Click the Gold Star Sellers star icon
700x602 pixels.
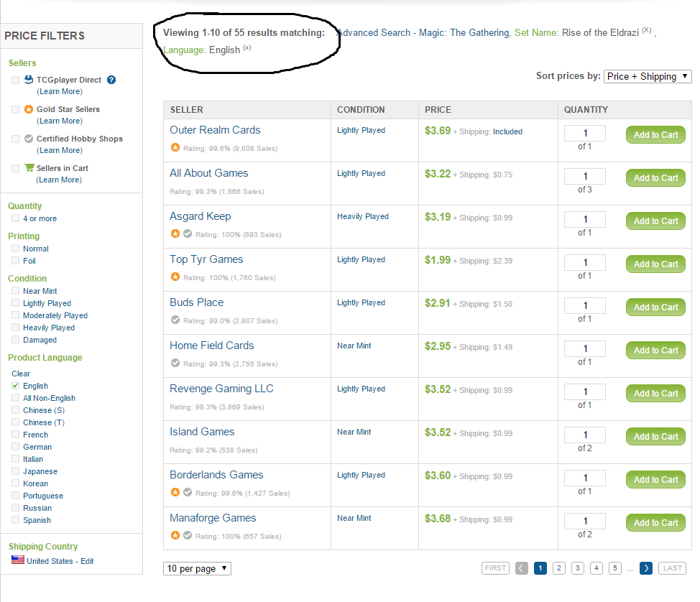tap(29, 109)
